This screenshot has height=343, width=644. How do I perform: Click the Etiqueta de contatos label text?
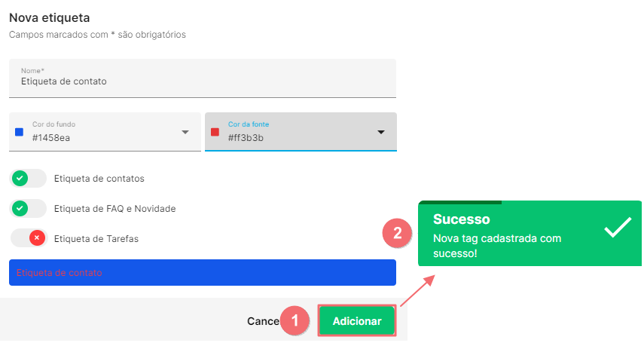(x=99, y=179)
